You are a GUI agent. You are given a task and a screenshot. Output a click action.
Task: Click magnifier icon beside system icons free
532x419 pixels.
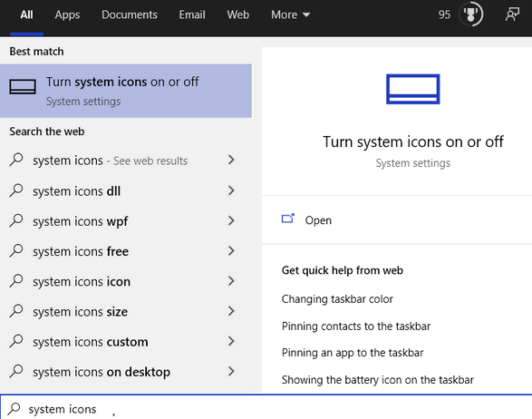point(16,251)
